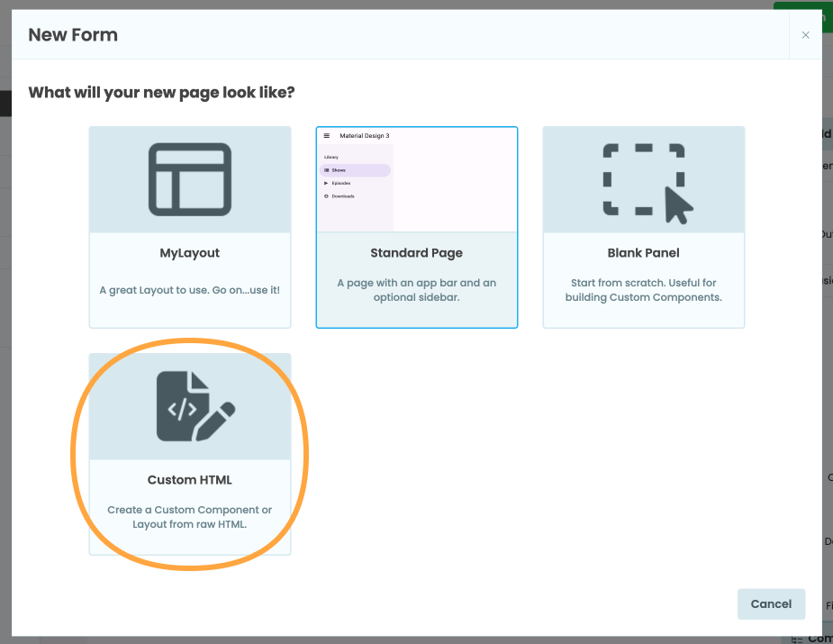This screenshot has width=833, height=644.
Task: Click the Episodes play icon in the preview
Action: [x=326, y=183]
